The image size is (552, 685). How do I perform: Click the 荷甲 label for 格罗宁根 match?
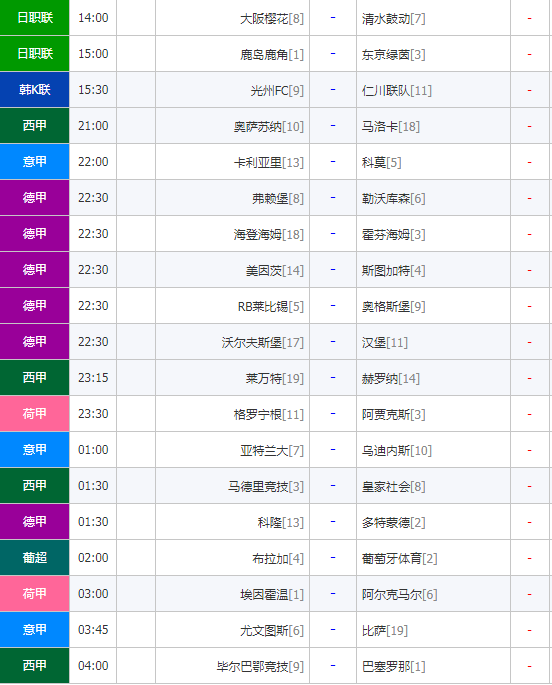pos(34,413)
